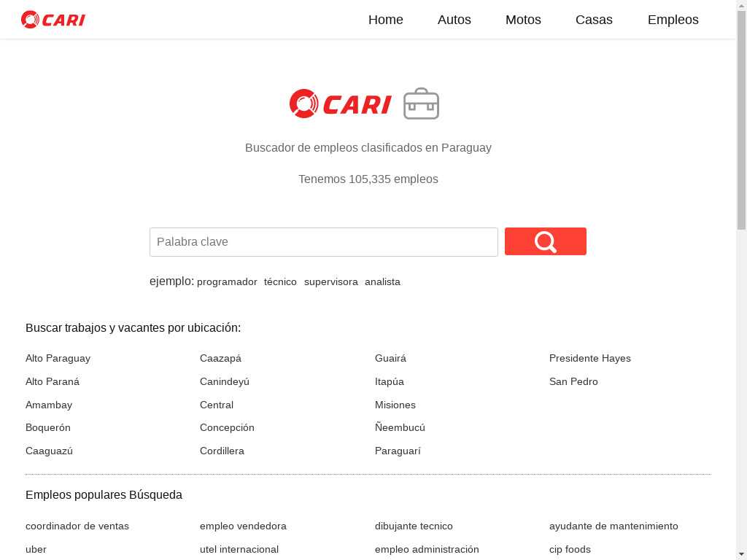747x560 pixels.
Task: Browse jobs in Alto Paraguay
Action: (x=58, y=358)
